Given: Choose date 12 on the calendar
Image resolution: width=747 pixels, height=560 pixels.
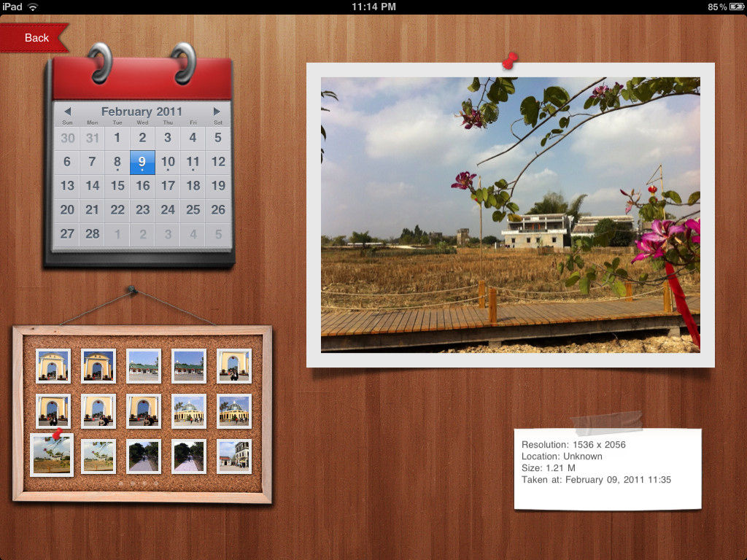Looking at the screenshot, I should coord(218,162).
